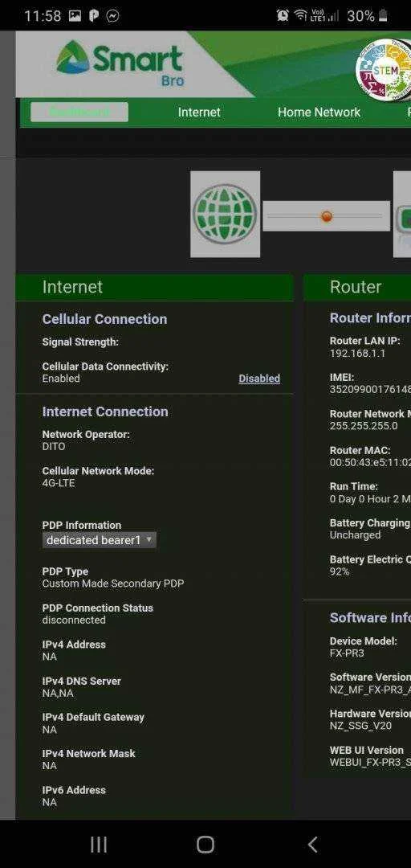Click the green globe internet icon
The image size is (411, 868).
coord(225,214)
